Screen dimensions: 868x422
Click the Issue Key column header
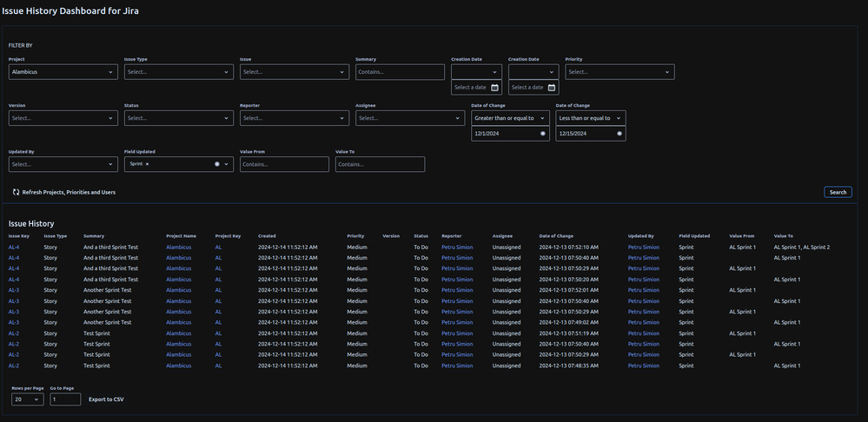(19, 236)
